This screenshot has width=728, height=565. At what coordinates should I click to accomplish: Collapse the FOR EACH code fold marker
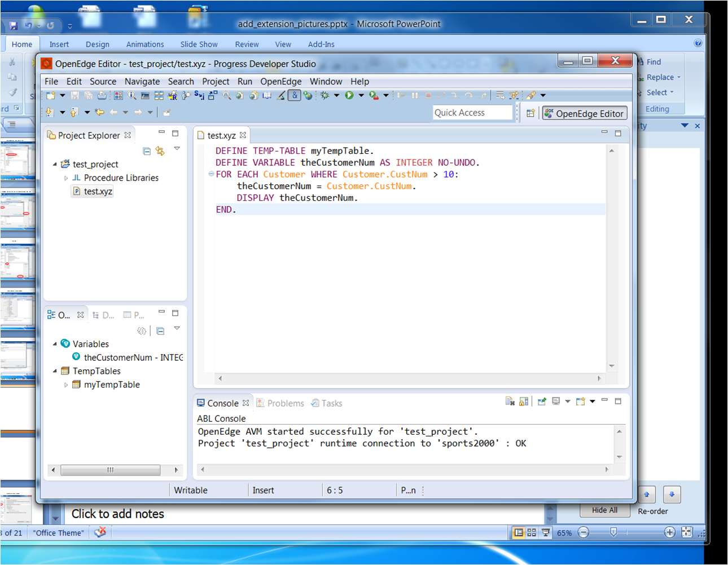click(x=211, y=174)
